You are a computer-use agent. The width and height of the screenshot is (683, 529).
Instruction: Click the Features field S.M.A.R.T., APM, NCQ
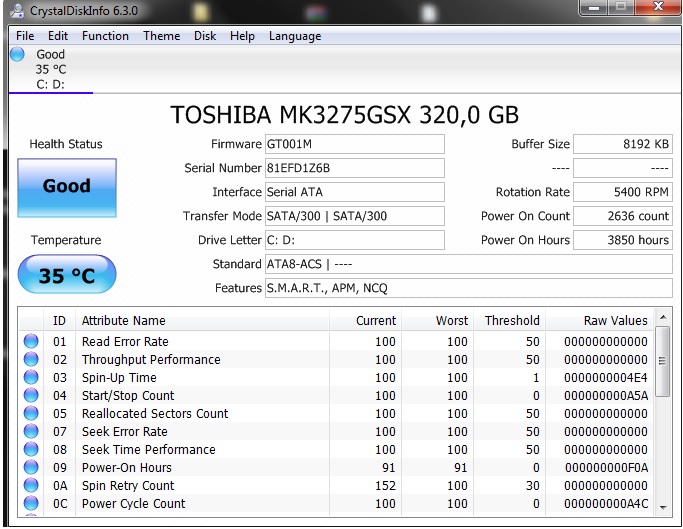pos(469,288)
